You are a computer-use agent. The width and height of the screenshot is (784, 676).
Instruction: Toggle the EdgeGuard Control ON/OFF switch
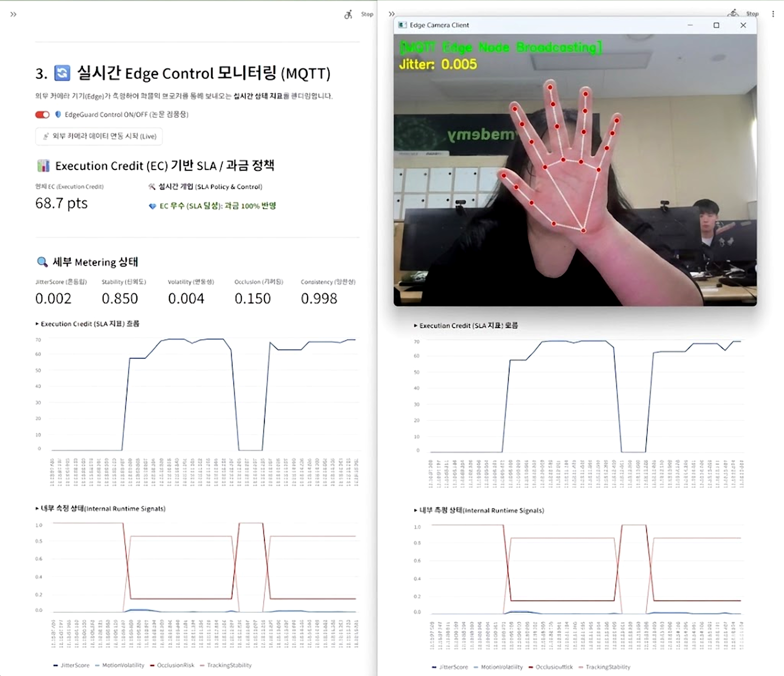pyautogui.click(x=43, y=115)
